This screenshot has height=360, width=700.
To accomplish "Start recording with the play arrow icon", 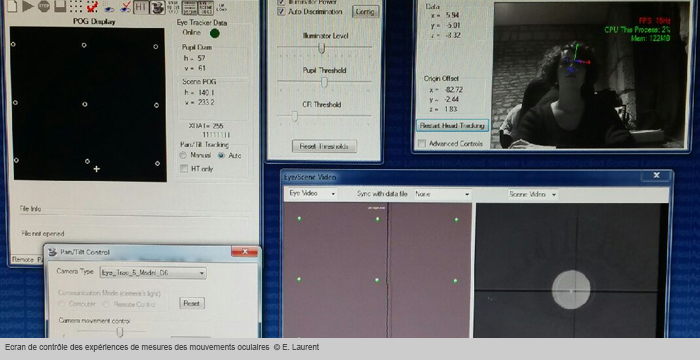I will tap(28, 6).
